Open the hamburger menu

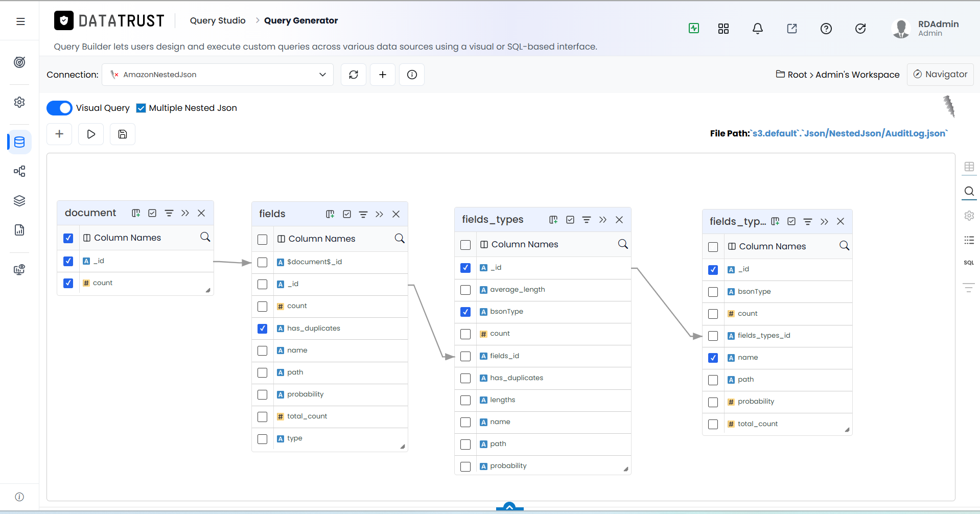coord(20,21)
